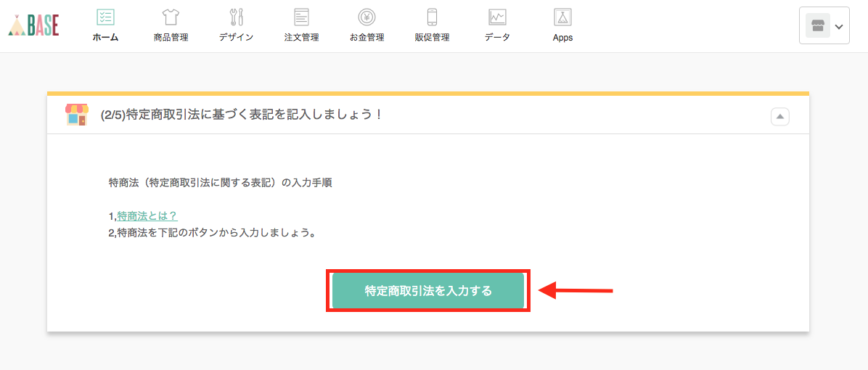
Task: Select the デザイン wrench and screwdriver icon
Action: (236, 17)
